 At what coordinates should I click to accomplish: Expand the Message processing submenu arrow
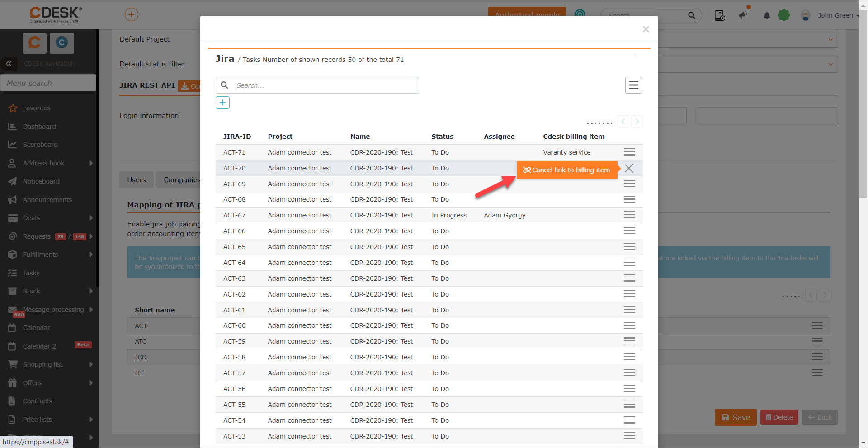click(x=91, y=310)
